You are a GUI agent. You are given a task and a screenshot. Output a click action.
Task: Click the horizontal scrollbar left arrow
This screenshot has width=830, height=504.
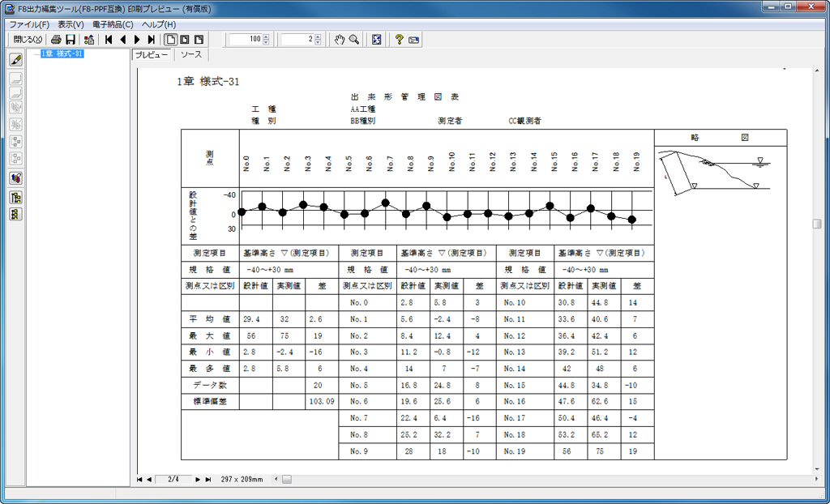276,480
